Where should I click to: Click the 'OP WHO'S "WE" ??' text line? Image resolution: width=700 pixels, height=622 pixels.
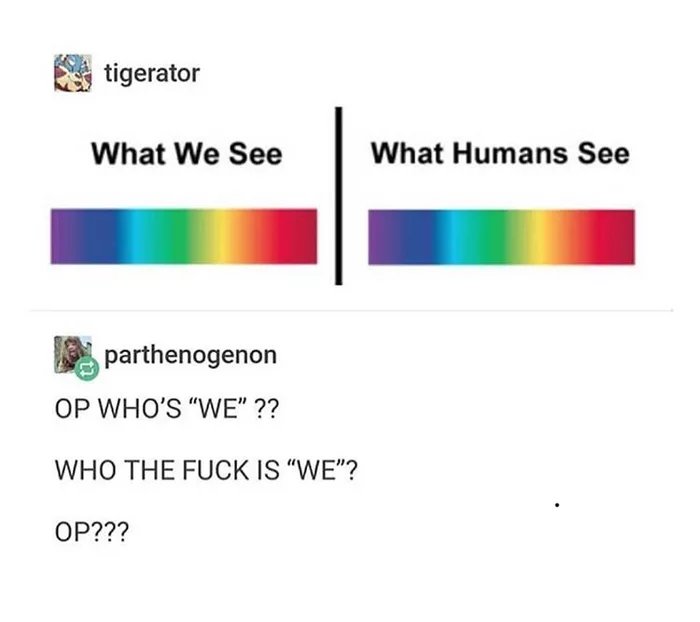point(167,408)
